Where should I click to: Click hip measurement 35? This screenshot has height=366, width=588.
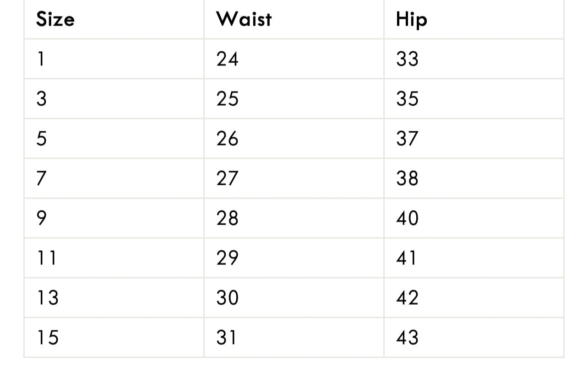[408, 99]
